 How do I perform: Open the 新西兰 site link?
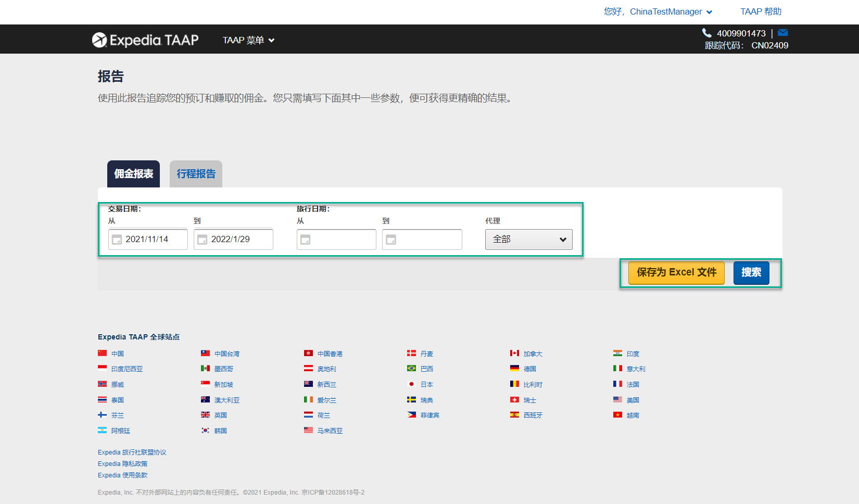327,385
